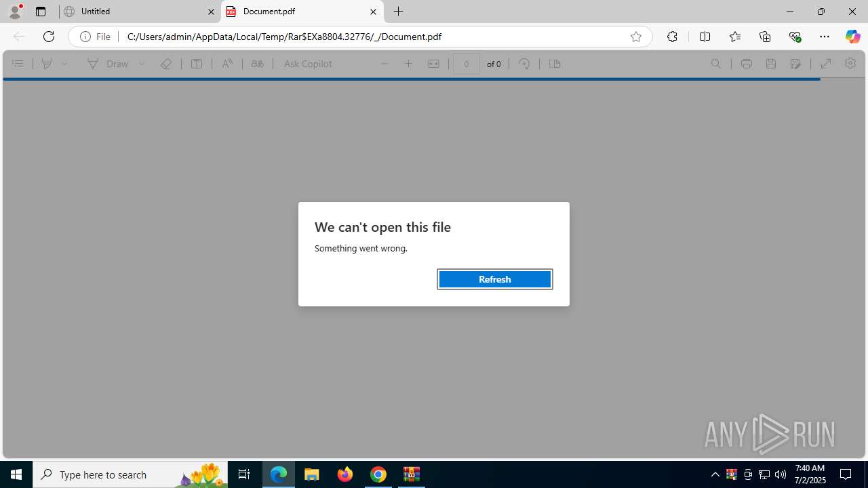868x488 pixels.
Task: Rotate the PDF page
Action: pyautogui.click(x=524, y=64)
